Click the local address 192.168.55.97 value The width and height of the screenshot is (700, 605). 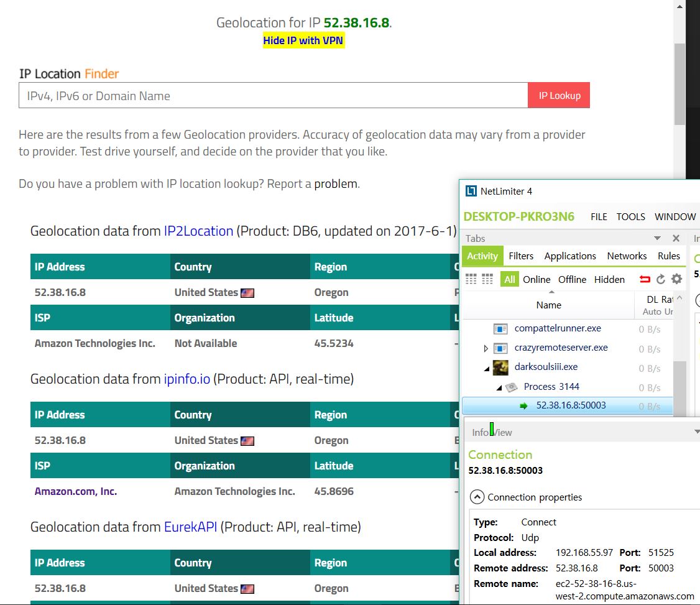pyautogui.click(x=584, y=552)
